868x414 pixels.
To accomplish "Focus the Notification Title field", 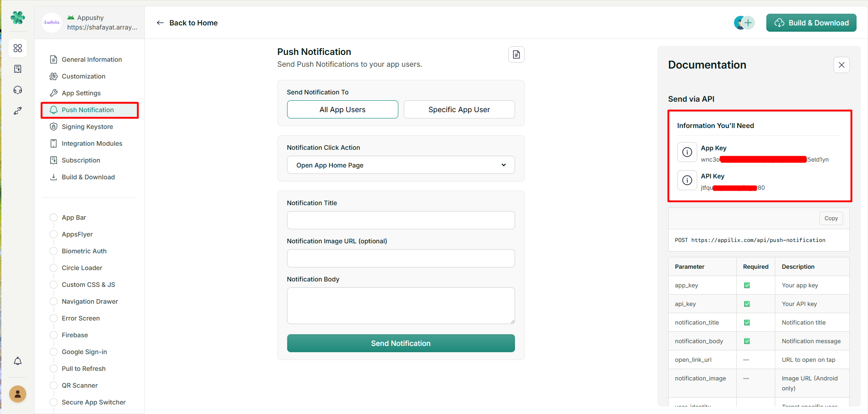I will [x=401, y=220].
